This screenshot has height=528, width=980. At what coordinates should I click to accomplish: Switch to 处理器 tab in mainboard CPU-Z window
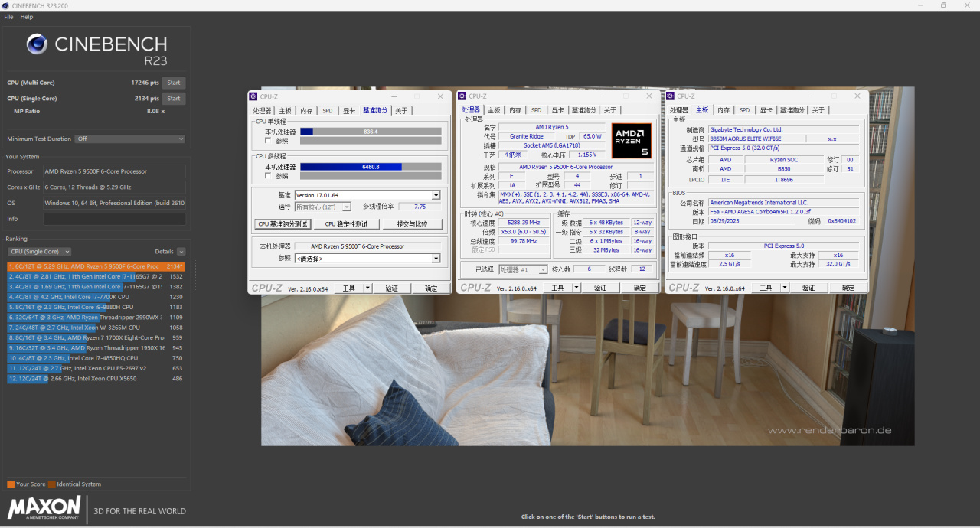point(679,110)
